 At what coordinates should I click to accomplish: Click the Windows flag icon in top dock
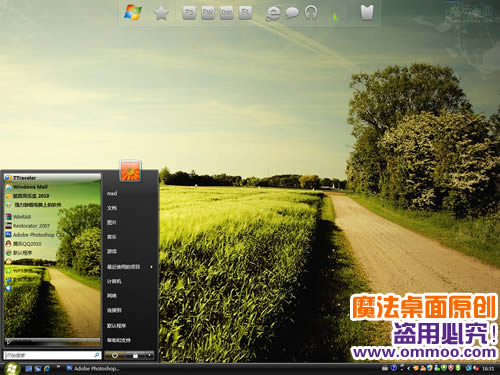click(133, 13)
